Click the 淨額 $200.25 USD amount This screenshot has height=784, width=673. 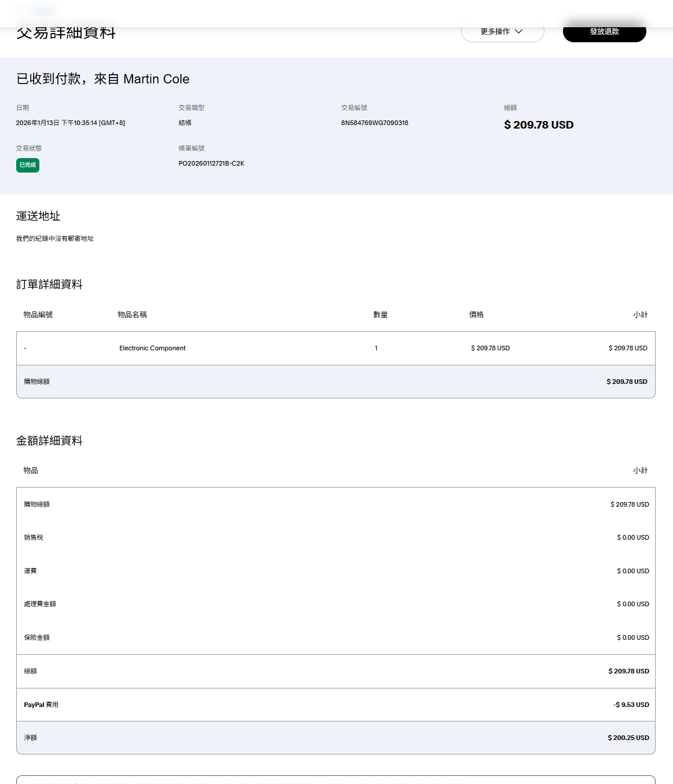[x=628, y=738]
